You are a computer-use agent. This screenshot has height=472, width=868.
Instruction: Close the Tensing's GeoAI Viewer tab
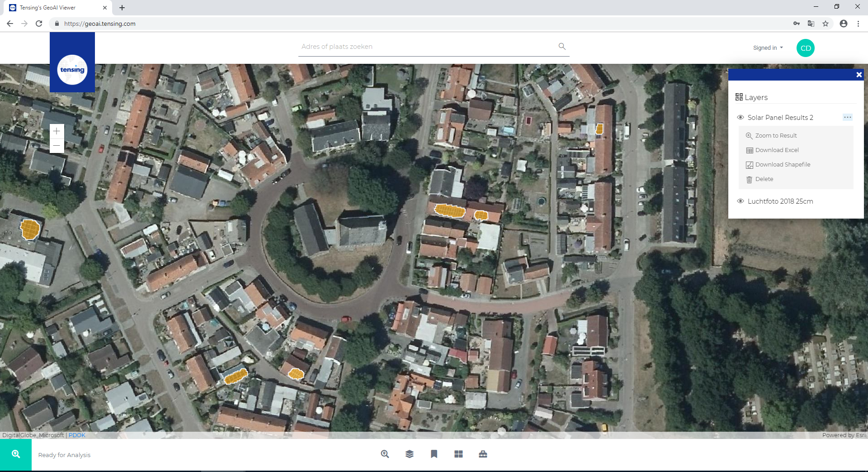click(104, 8)
